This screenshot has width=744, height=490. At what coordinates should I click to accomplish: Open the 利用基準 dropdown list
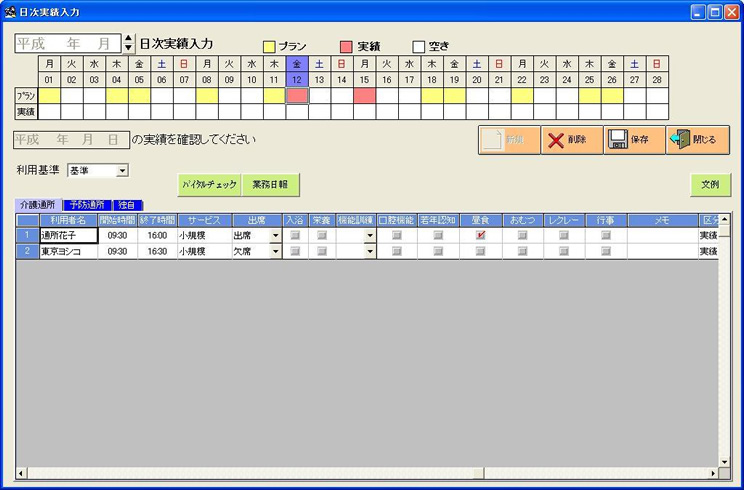[122, 171]
